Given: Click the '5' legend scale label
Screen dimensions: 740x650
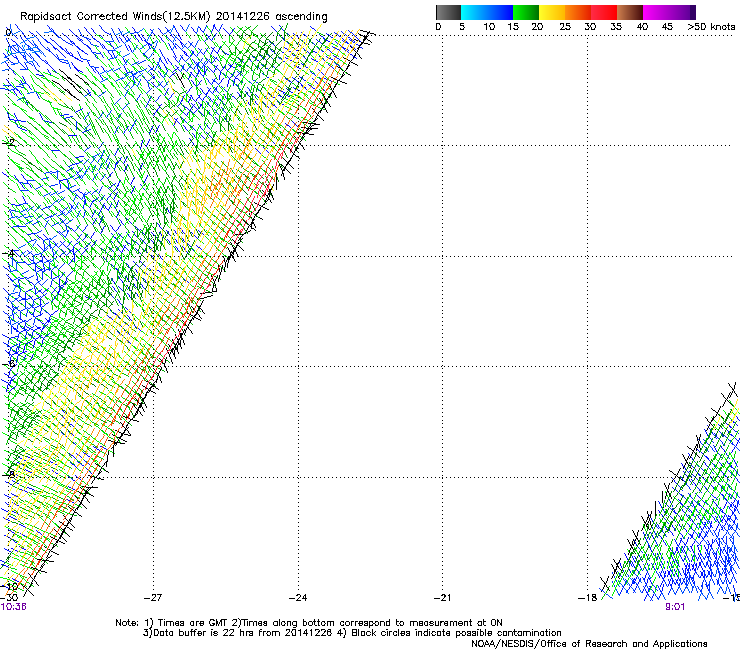Looking at the screenshot, I should (462, 27).
